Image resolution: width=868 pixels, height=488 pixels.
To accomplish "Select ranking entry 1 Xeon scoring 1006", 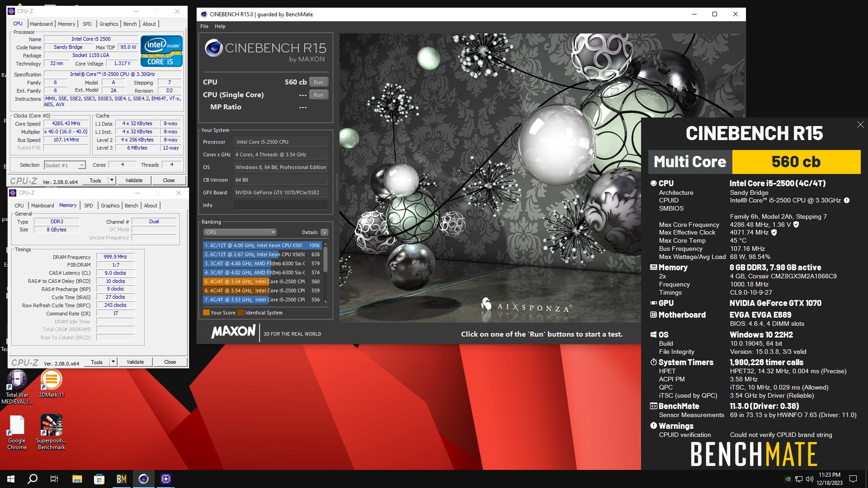I will point(262,245).
